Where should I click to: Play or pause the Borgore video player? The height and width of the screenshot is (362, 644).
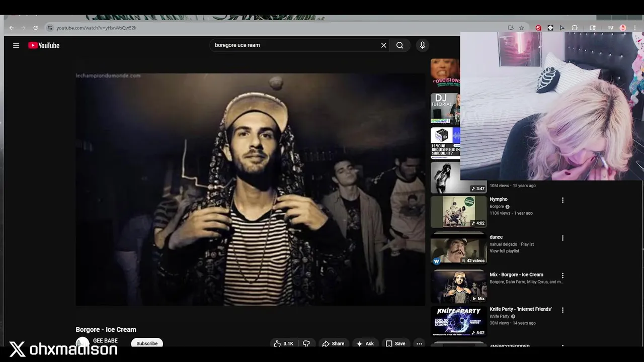coord(251,190)
